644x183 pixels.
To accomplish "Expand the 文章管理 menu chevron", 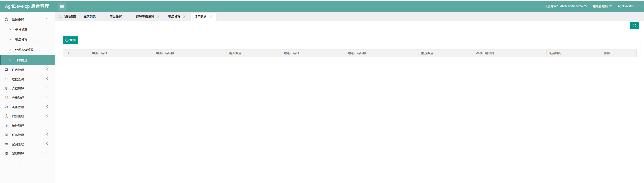I will tap(47, 88).
